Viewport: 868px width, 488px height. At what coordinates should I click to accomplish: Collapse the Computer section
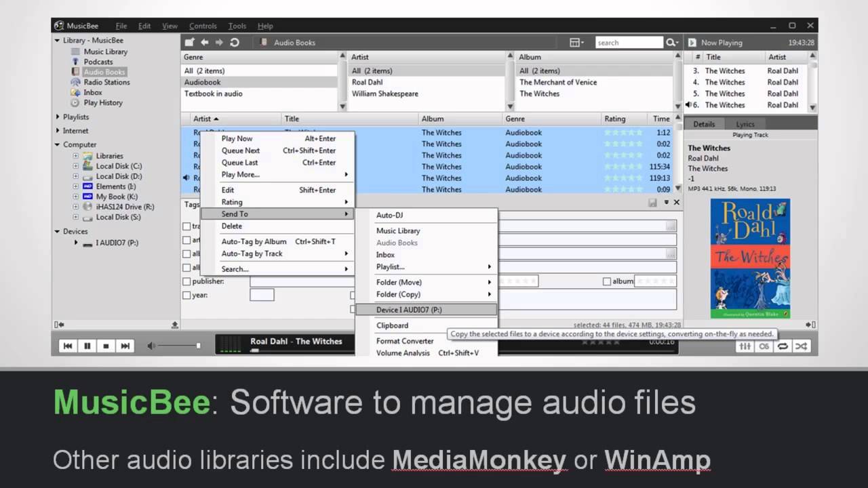tap(58, 144)
